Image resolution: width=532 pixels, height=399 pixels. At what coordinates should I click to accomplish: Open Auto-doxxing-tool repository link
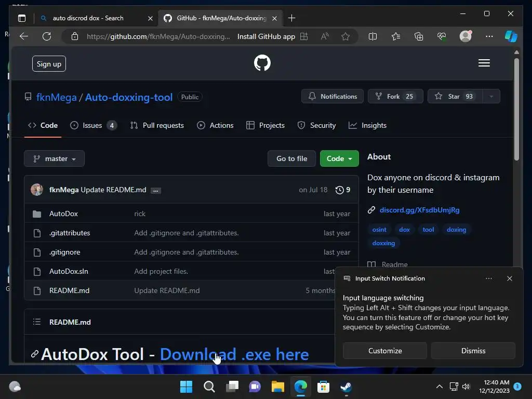129,97
